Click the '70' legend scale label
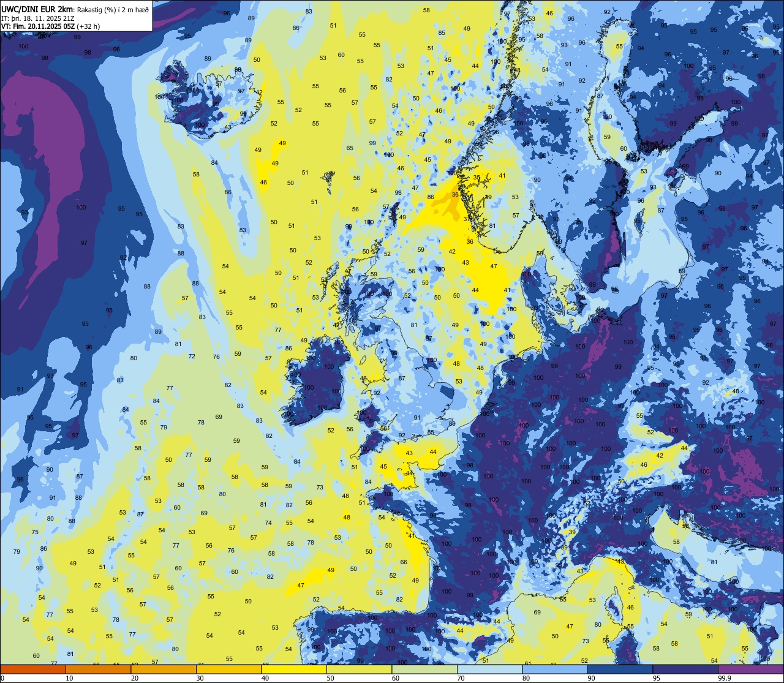This screenshot has width=784, height=683. point(461,678)
